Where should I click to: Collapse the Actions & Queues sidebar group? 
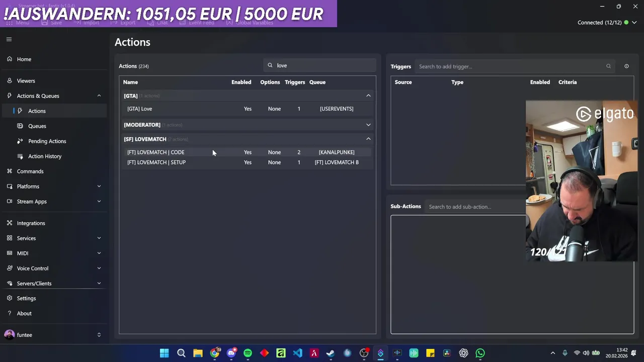pos(99,96)
